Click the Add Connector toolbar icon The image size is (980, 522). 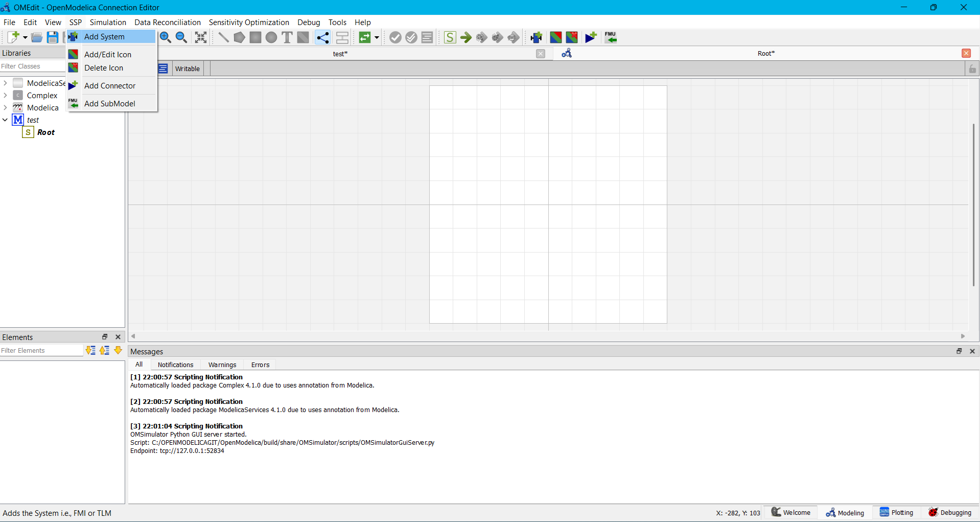tap(591, 37)
